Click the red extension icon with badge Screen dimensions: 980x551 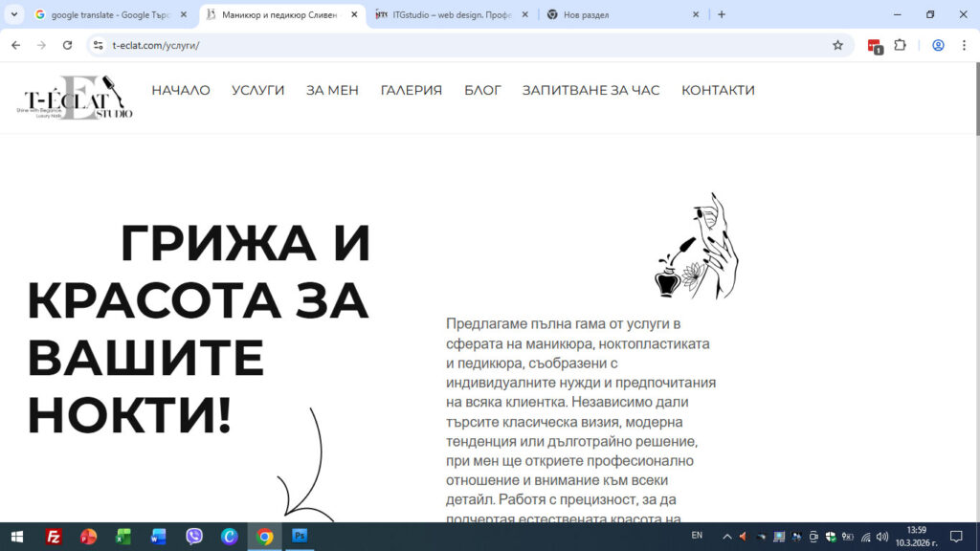coord(874,45)
